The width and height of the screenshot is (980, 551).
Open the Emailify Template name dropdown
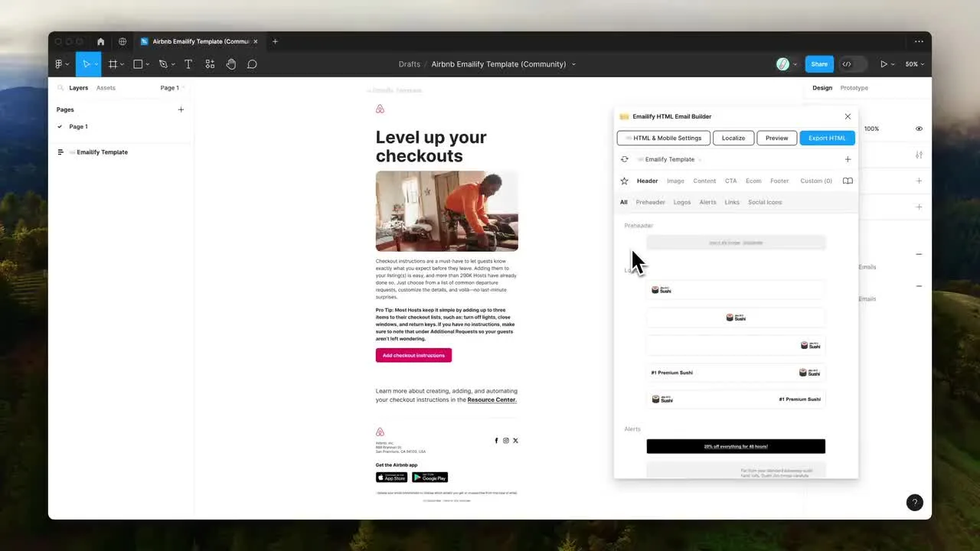tap(698, 159)
